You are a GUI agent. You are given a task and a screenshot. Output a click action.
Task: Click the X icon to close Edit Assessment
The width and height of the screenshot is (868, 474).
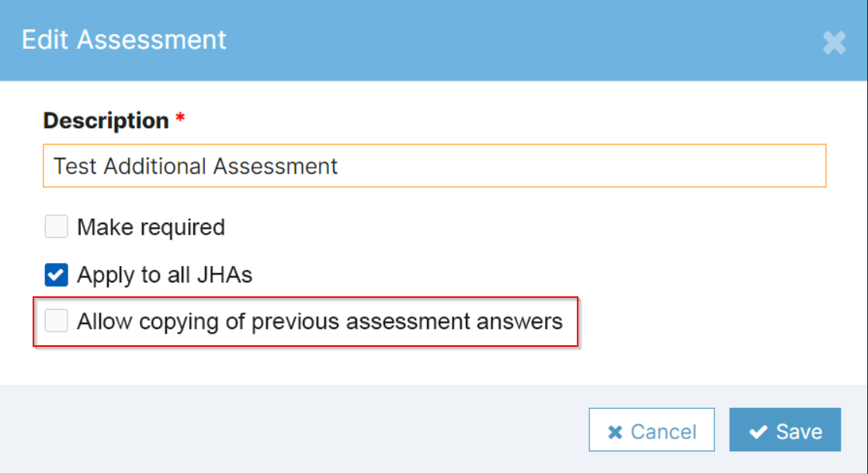point(834,43)
